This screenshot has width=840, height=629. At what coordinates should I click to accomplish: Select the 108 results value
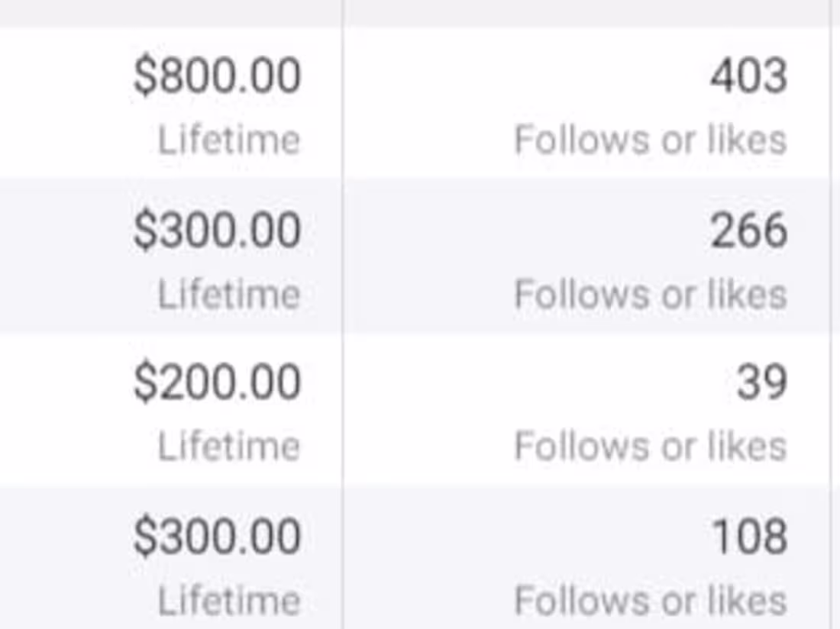tap(749, 536)
